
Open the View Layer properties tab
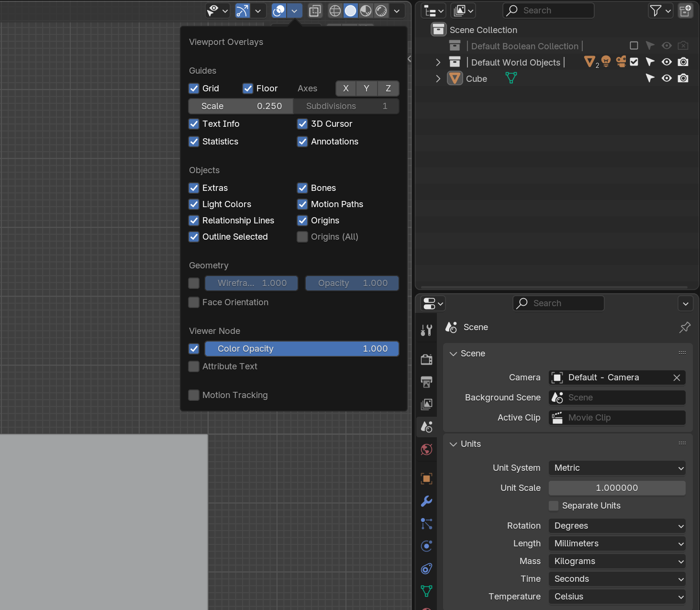(x=426, y=404)
